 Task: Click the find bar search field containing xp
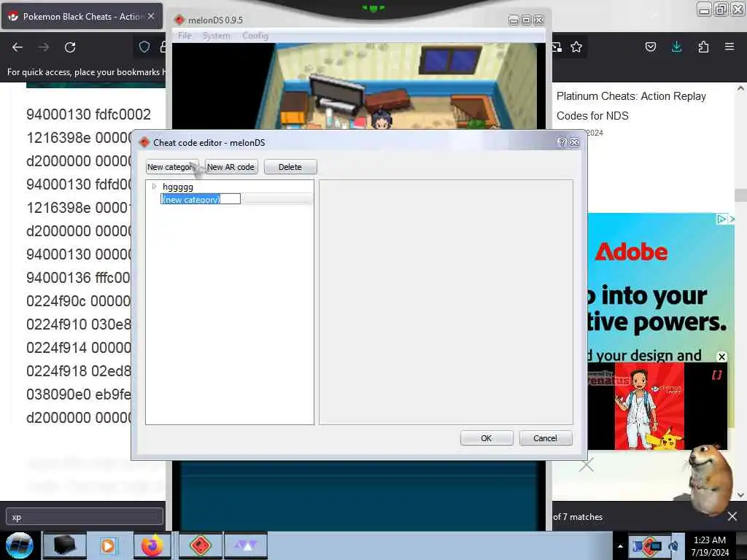point(85,517)
